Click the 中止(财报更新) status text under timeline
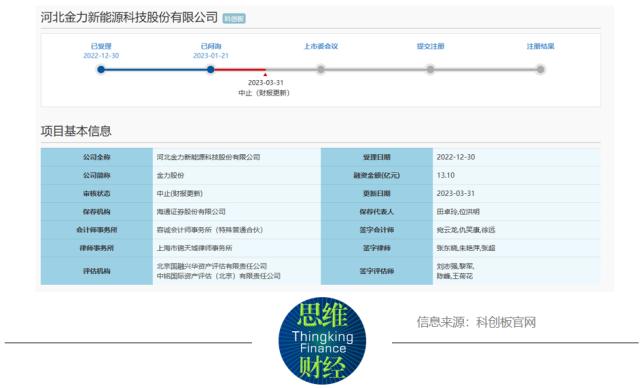The height and width of the screenshot is (388, 640). coord(264,93)
